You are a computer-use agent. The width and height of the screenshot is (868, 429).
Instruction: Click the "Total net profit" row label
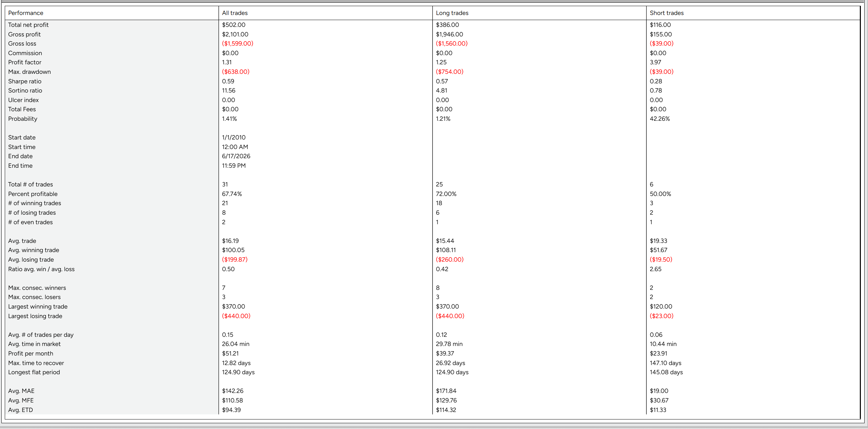coord(29,25)
